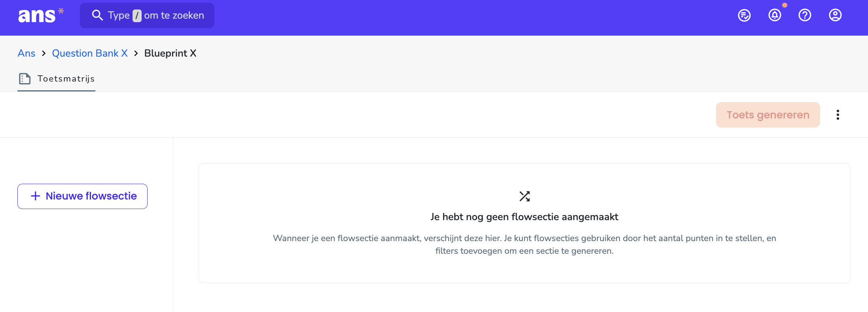Click the orange notification badge dot
The image size is (868, 312).
pos(785,5)
